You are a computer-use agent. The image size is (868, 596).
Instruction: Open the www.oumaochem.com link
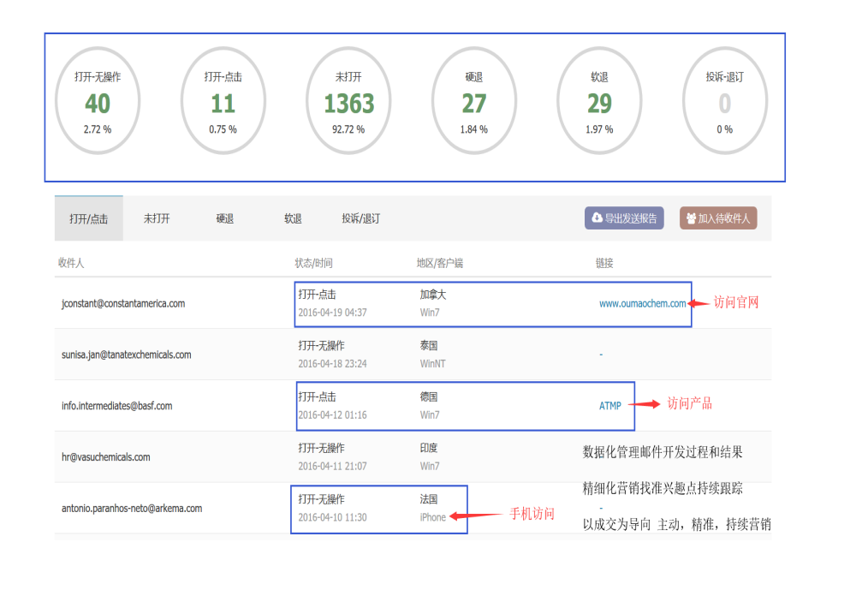point(643,302)
